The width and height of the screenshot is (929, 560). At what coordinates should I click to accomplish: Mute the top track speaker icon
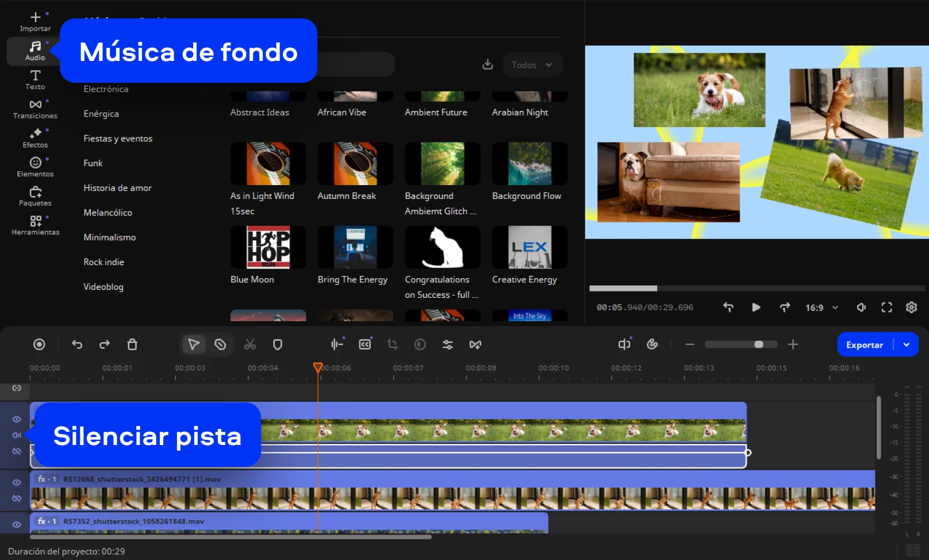[17, 435]
